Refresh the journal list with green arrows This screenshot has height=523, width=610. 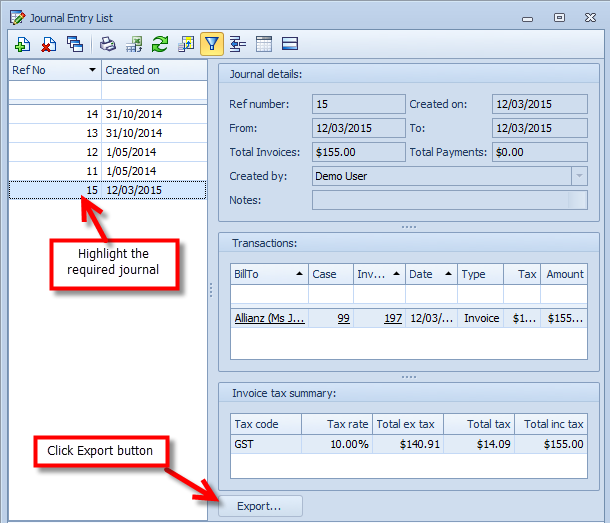click(160, 44)
